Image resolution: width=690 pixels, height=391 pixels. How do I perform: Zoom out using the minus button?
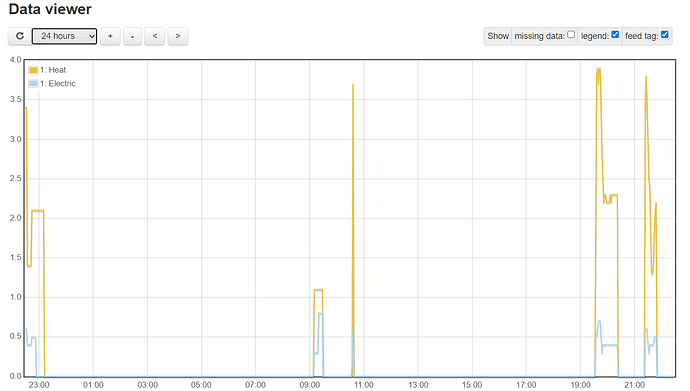point(132,36)
